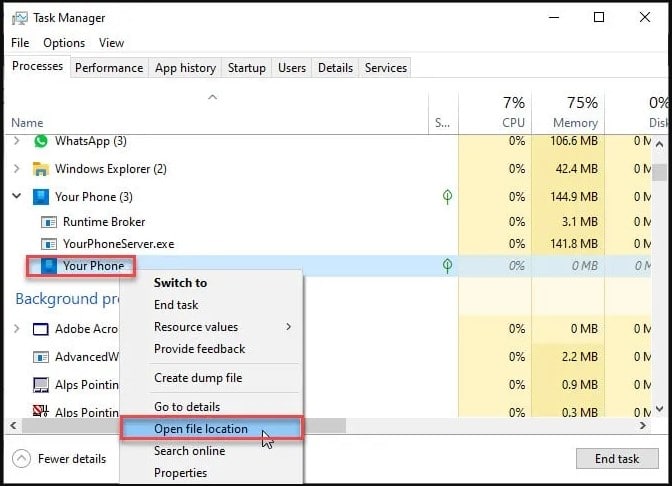
Task: Click the End task button at bottom right
Action: pyautogui.click(x=617, y=459)
